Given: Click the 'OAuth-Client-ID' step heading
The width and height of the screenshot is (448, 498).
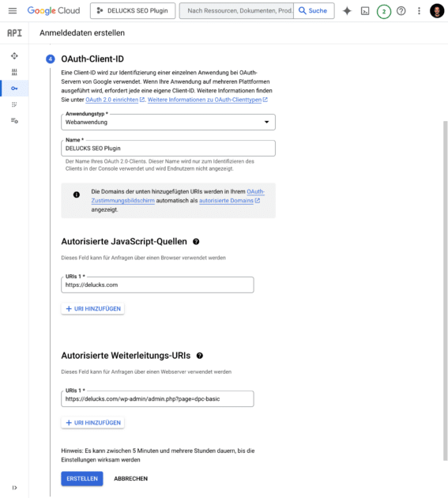Looking at the screenshot, I should click(92, 59).
